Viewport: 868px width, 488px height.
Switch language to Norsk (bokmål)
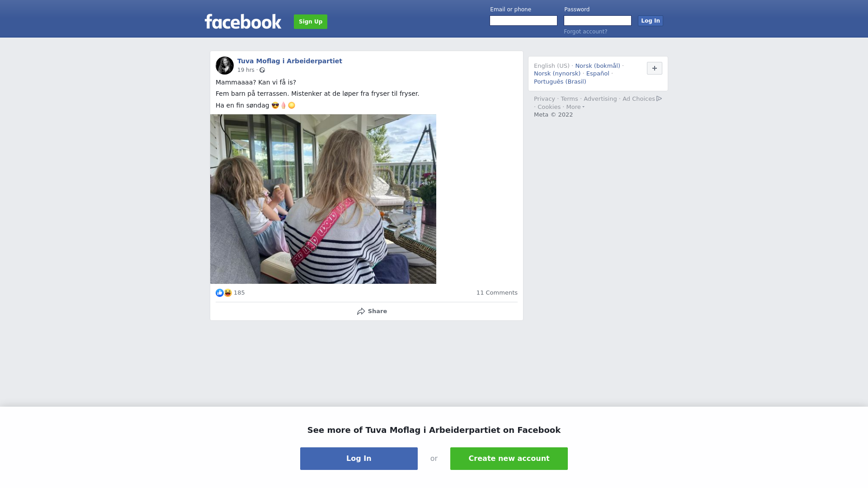coord(598,66)
